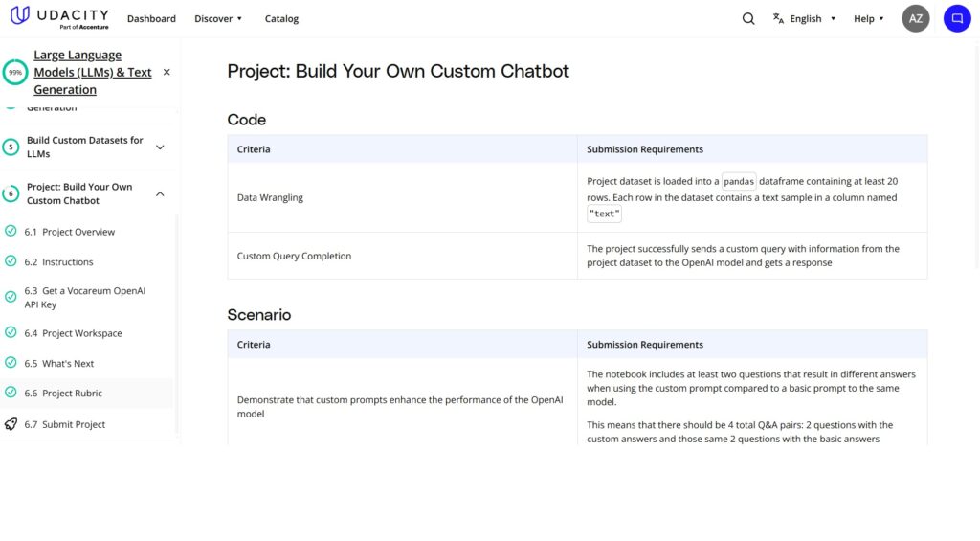Image resolution: width=980 pixels, height=541 pixels.
Task: Click checkmark icon beside 6.2 Instructions
Action: [11, 260]
